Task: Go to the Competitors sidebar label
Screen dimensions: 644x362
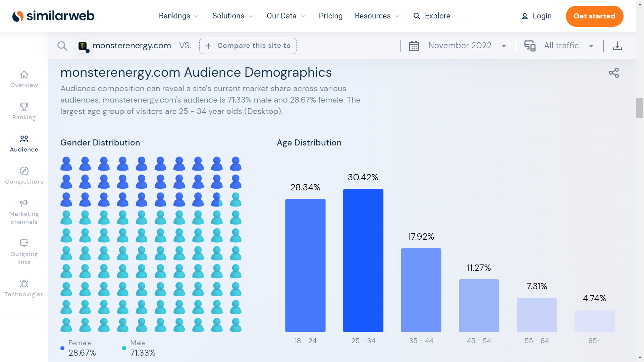Action: coord(24,182)
